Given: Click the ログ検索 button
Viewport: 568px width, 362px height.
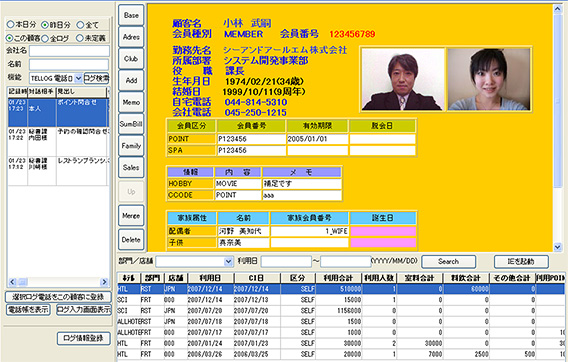Looking at the screenshot, I should point(96,78).
